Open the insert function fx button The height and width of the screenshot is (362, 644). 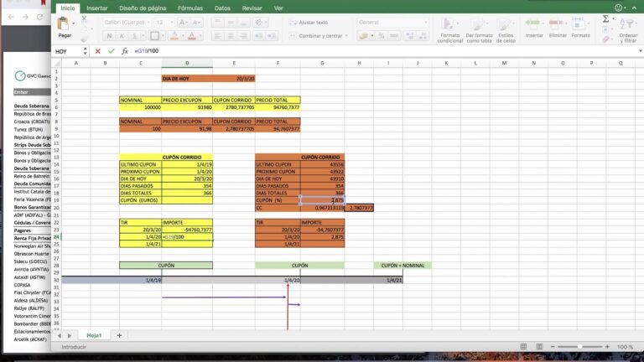124,51
